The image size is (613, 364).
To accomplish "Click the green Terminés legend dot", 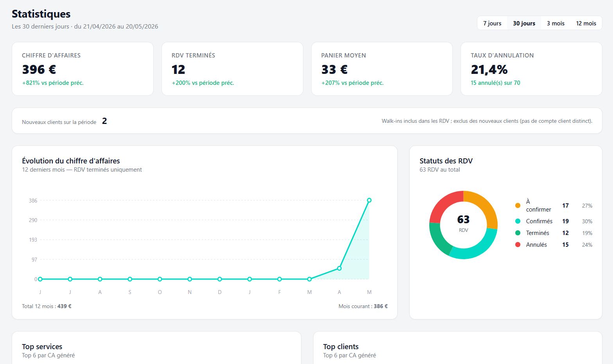I will coord(518,233).
